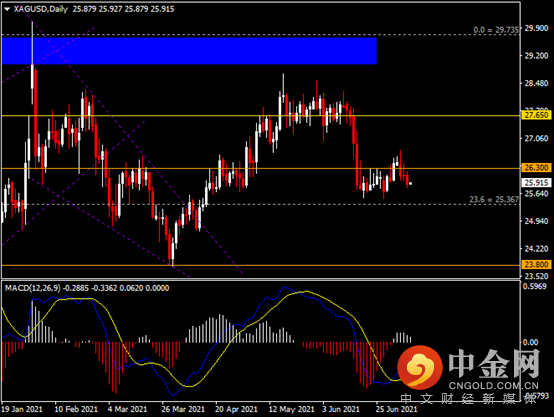Select the 12 May 2021 date marker
The height and width of the screenshot is (417, 554).
tap(291, 409)
